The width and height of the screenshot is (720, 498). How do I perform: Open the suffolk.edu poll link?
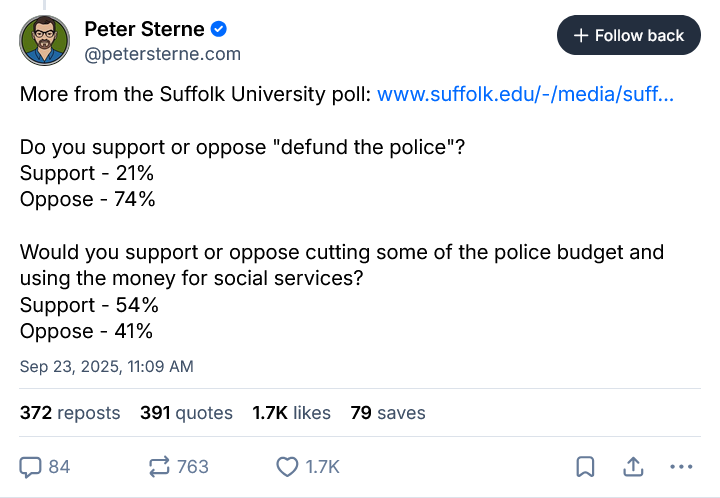pos(526,95)
